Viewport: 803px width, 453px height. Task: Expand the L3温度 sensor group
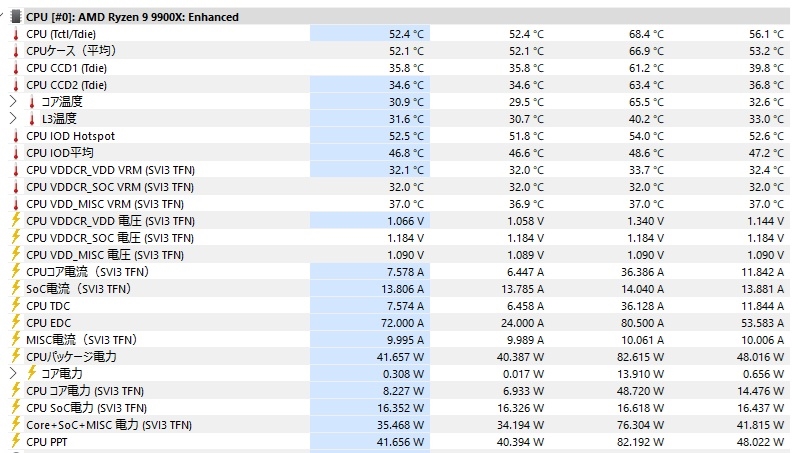tap(13, 119)
